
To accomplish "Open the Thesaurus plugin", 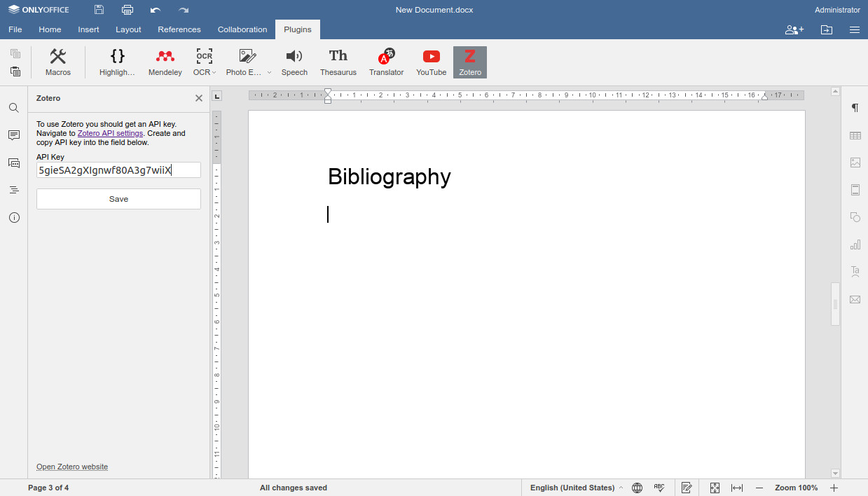I will pyautogui.click(x=338, y=62).
